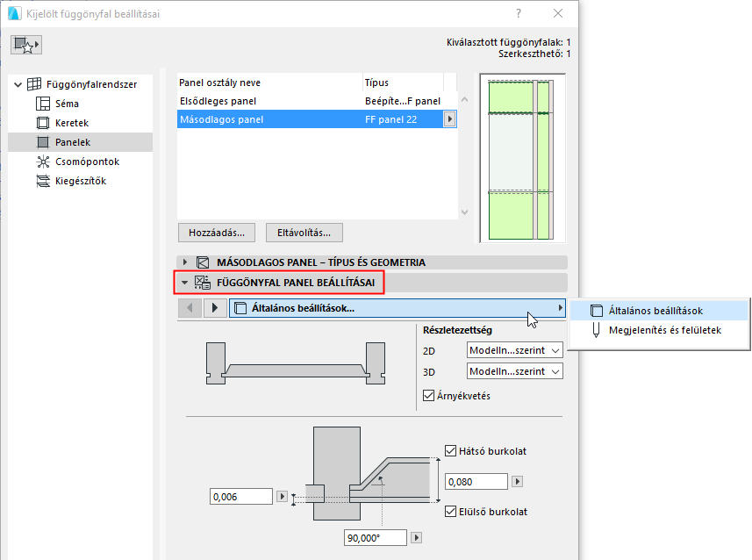Choose Általános beállítások from the popup menu

(654, 310)
